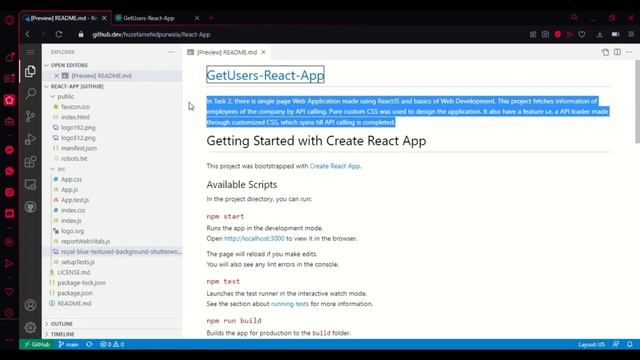The width and height of the screenshot is (640, 360).
Task: Open the Accounts menu icon
Action: pos(30,305)
